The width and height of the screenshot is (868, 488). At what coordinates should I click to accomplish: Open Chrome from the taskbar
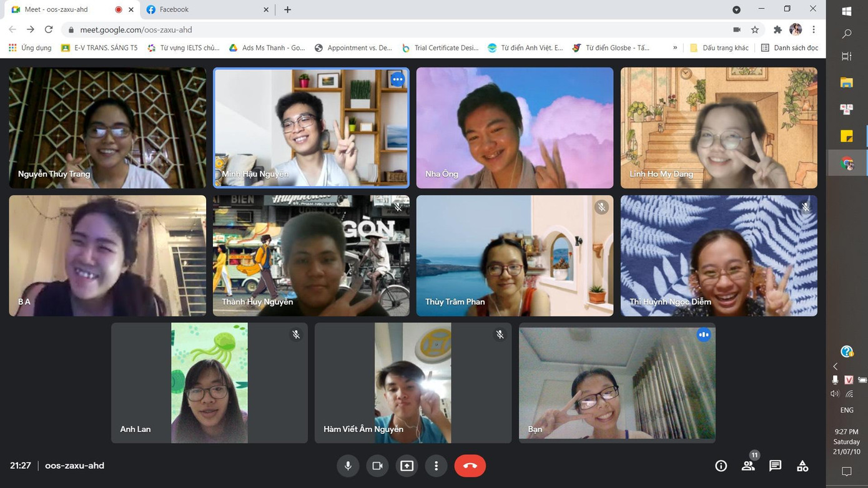pos(847,163)
